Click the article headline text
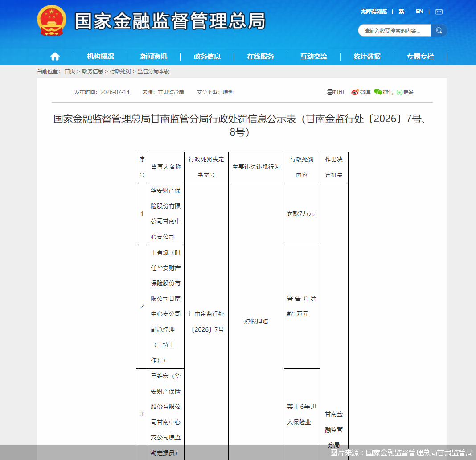476x460 pixels. coord(239,125)
